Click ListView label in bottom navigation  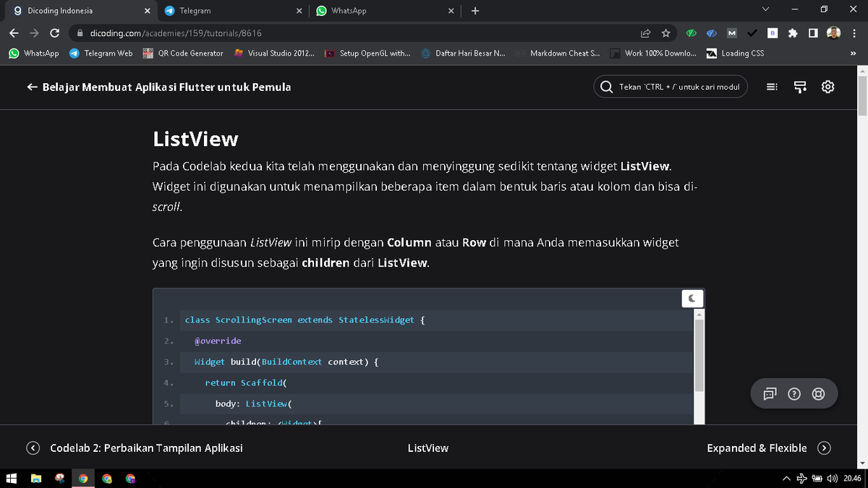tap(428, 448)
